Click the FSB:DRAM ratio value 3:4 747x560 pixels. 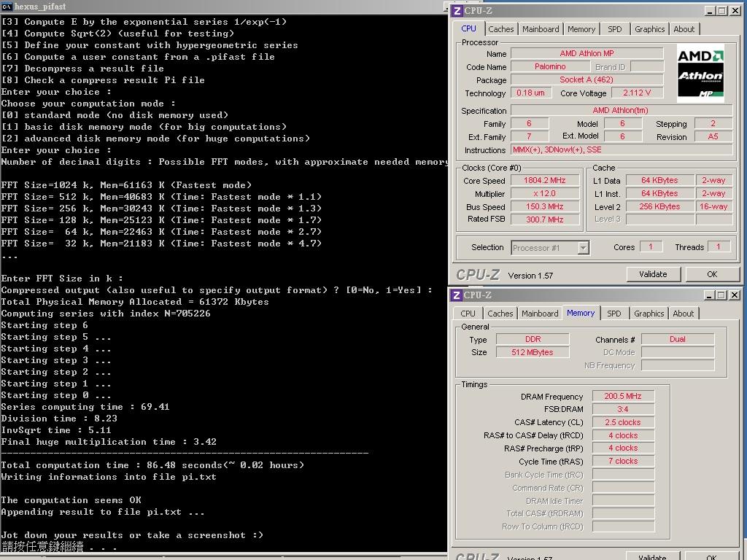(x=623, y=409)
